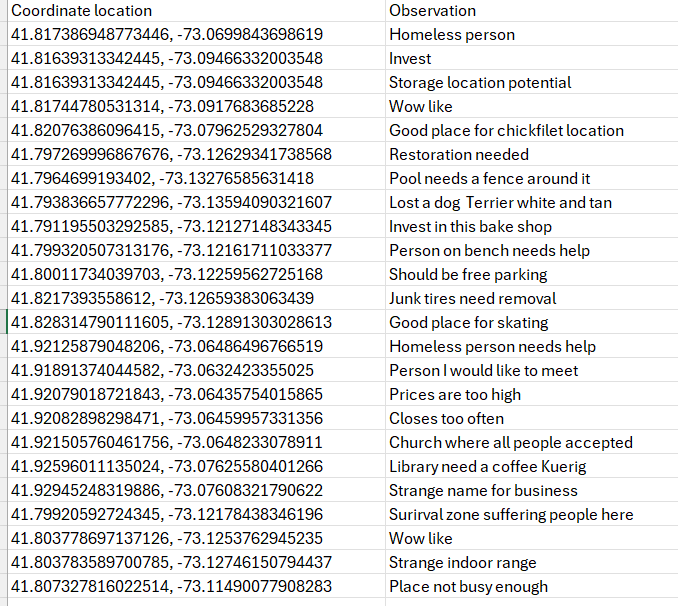The image size is (678, 606).
Task: Select the "Invest in this bake shop" cell
Action: (x=470, y=227)
